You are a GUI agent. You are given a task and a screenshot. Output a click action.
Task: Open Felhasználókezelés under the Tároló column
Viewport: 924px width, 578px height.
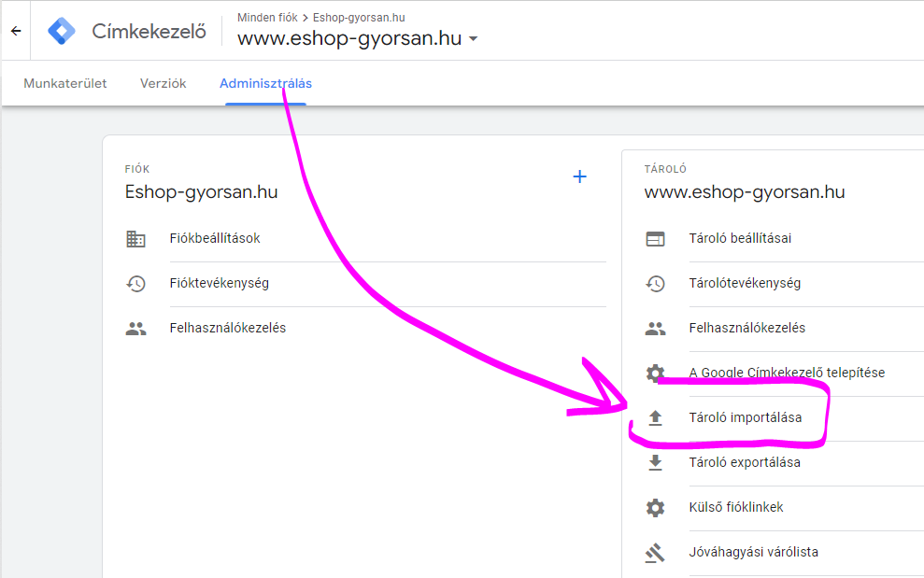click(746, 329)
